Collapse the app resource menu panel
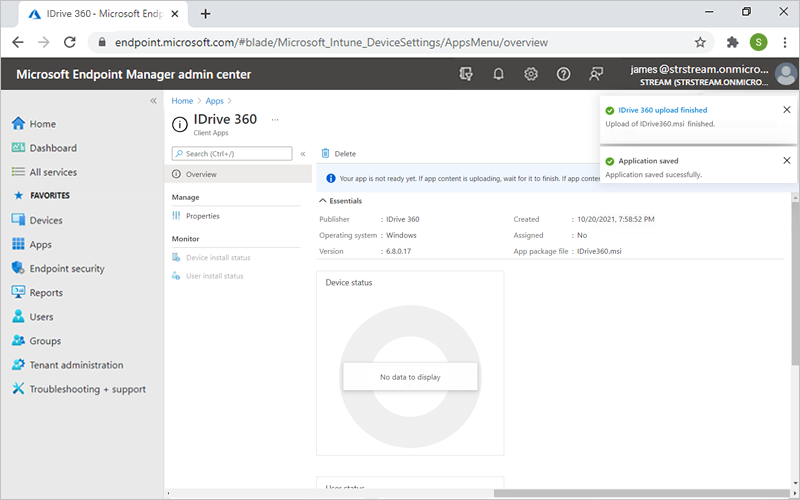800x500 pixels. pyautogui.click(x=303, y=154)
